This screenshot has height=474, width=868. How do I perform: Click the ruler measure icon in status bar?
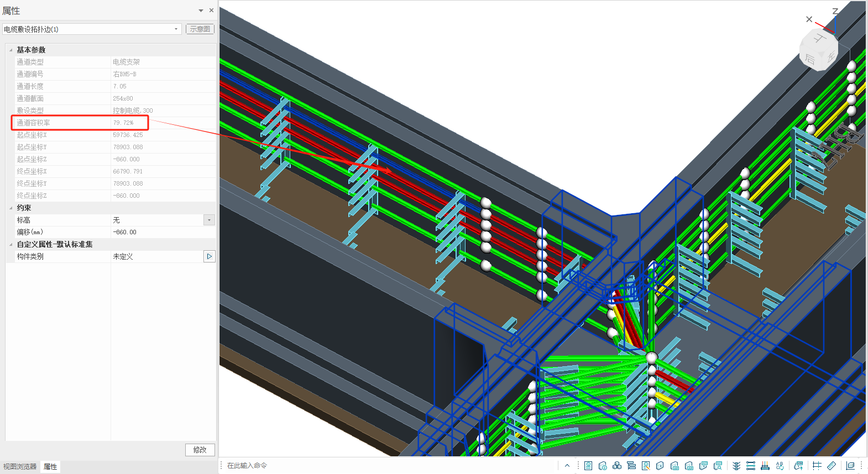pos(832,466)
